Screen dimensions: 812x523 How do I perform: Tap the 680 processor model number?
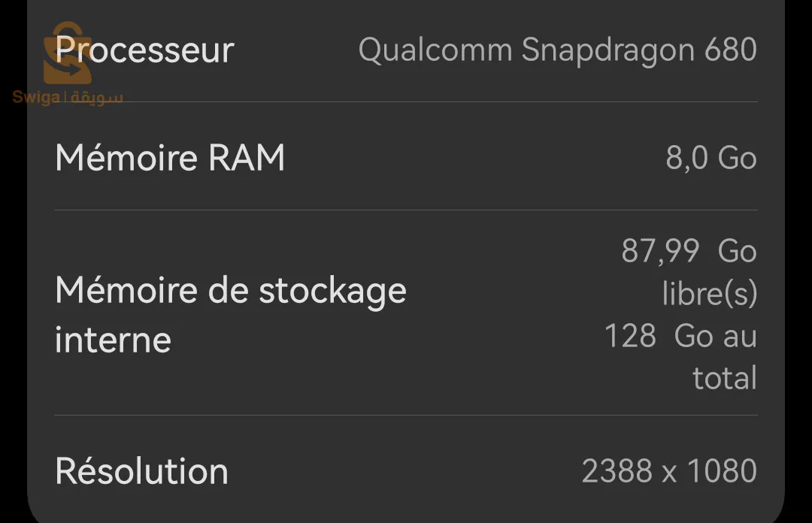coord(731,50)
